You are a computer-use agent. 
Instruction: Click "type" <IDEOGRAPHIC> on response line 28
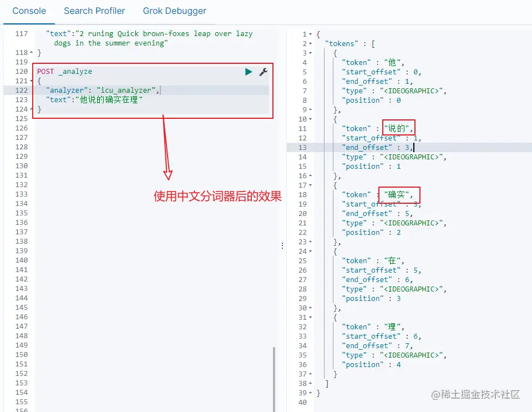click(x=394, y=289)
